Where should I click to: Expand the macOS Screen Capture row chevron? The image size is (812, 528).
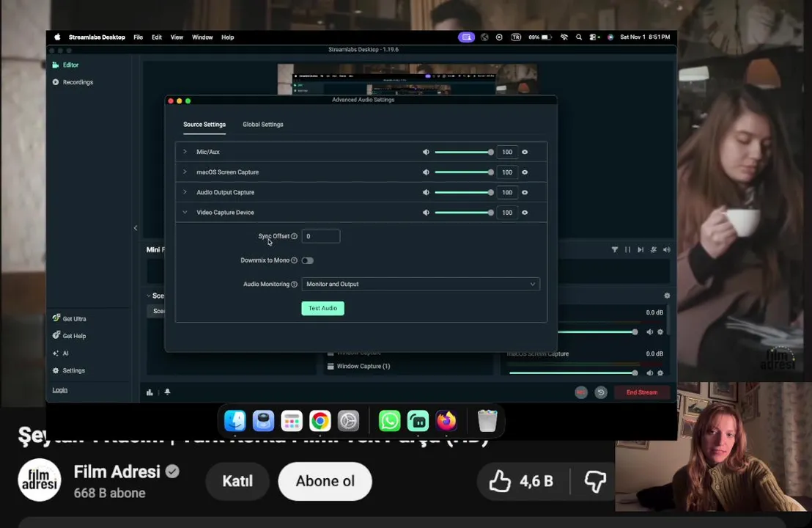(x=185, y=172)
